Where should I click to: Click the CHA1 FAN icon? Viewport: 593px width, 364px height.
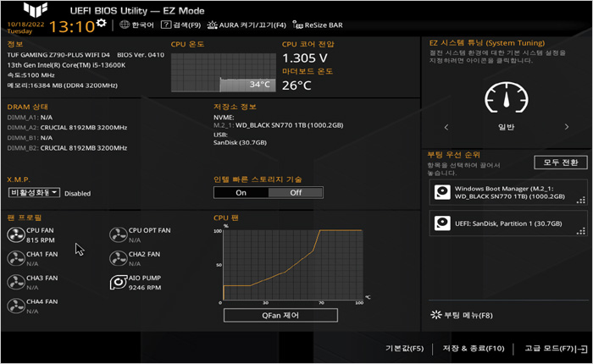click(x=16, y=258)
